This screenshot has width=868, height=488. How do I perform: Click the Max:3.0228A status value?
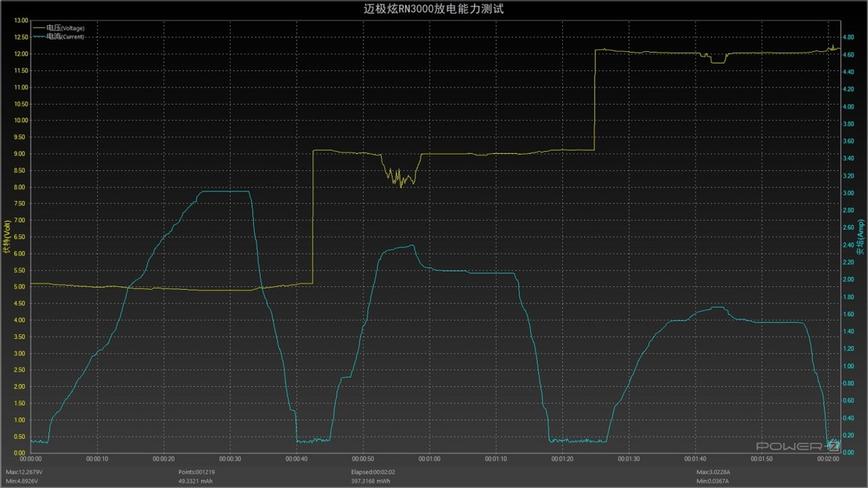[x=713, y=471]
